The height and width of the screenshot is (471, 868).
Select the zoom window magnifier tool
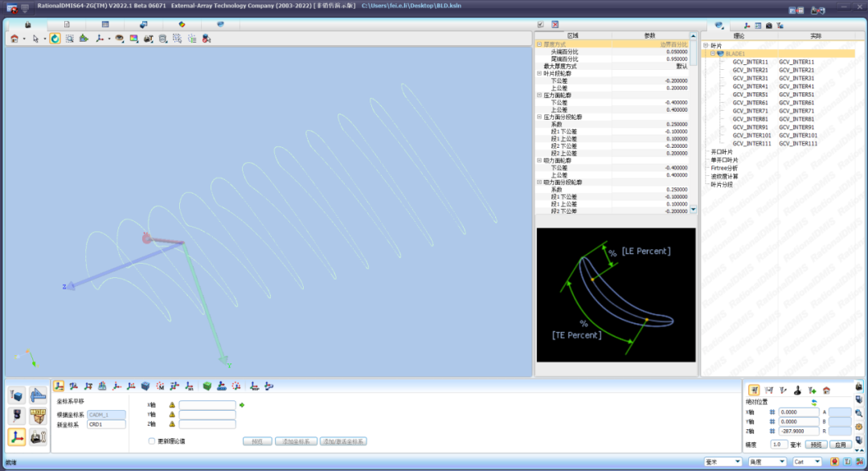pos(69,38)
